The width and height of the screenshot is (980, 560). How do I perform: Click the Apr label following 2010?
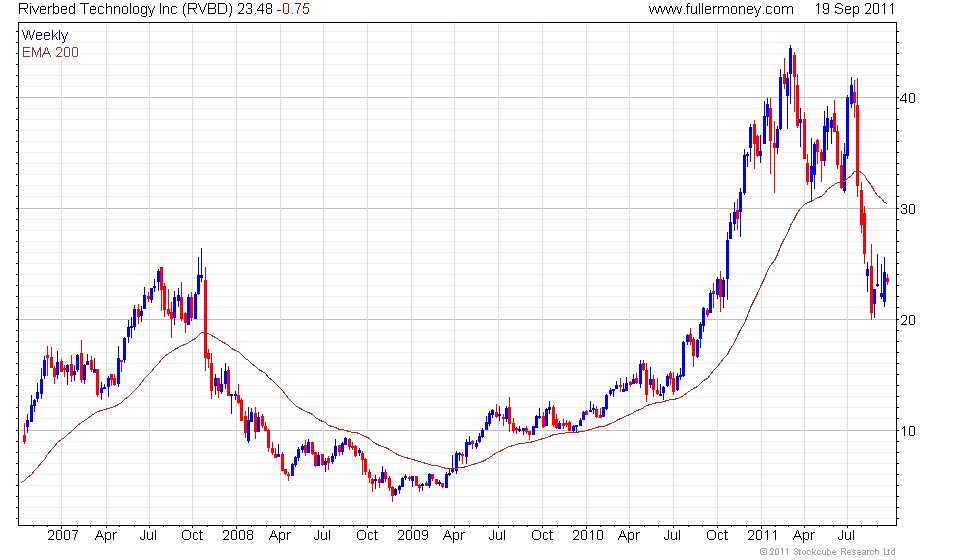click(628, 536)
